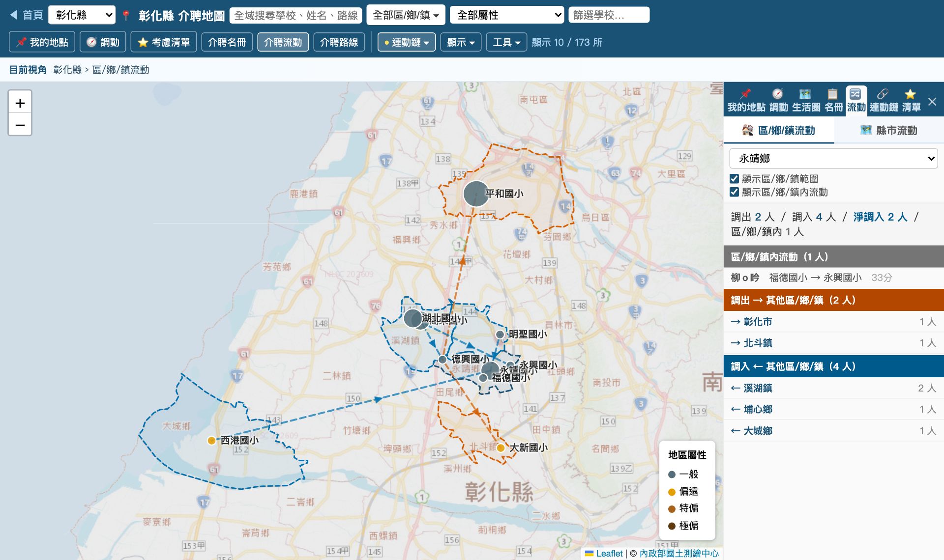Expand the 顯示 toolbar dropdown
944x560 pixels.
[x=461, y=42]
